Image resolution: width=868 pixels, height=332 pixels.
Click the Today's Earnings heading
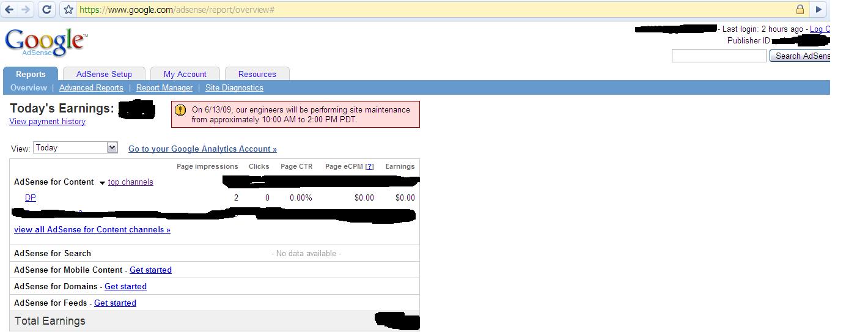pos(62,108)
